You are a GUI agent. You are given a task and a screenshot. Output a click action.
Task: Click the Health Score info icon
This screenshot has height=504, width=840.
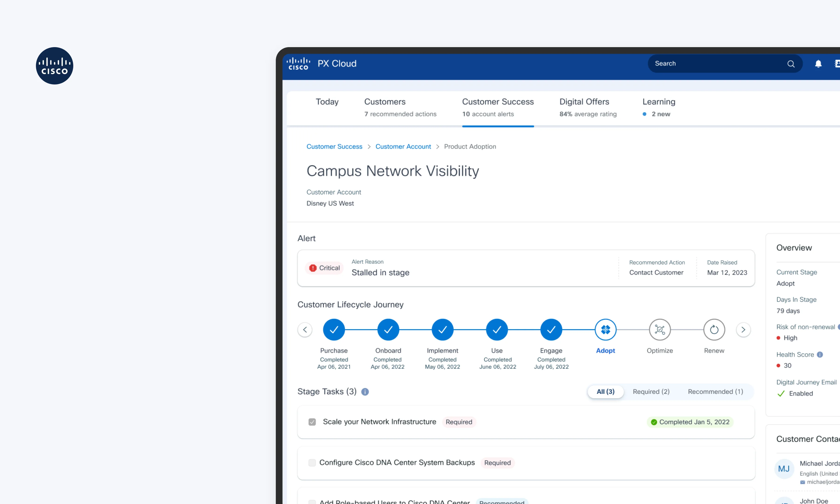point(820,355)
